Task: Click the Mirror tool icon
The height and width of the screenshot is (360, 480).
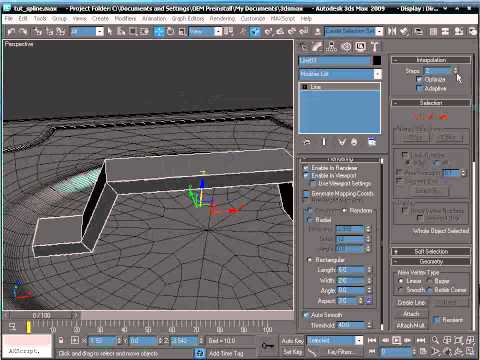Action: (392, 32)
